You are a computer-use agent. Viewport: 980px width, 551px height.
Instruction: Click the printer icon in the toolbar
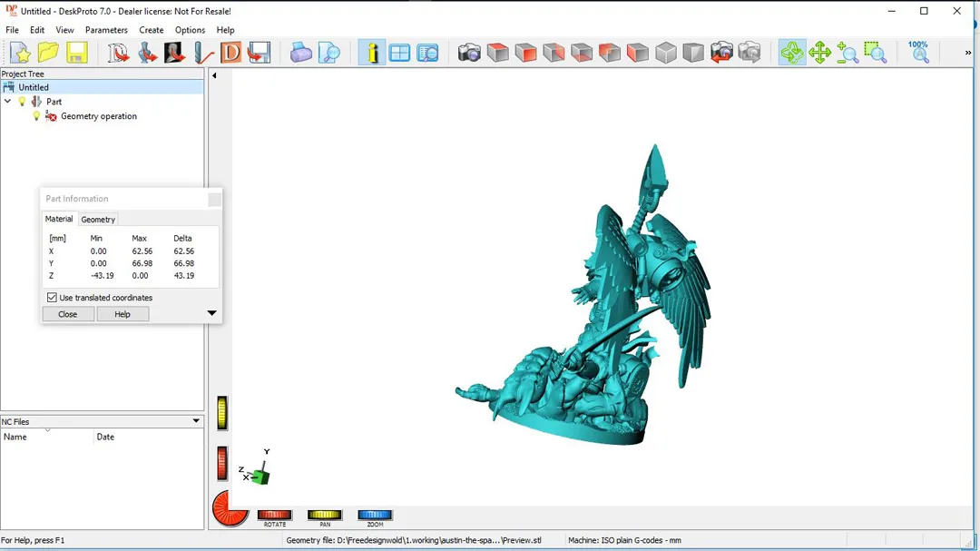pyautogui.click(x=300, y=54)
